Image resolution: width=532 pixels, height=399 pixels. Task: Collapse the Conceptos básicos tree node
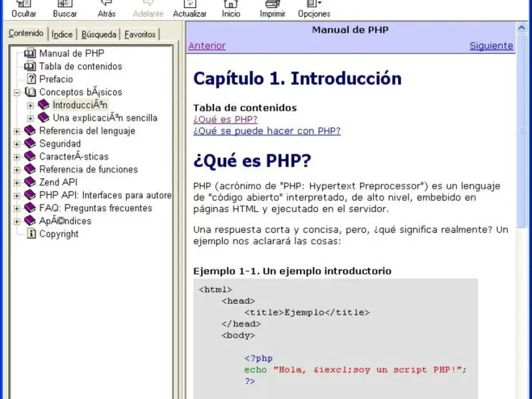[x=17, y=92]
